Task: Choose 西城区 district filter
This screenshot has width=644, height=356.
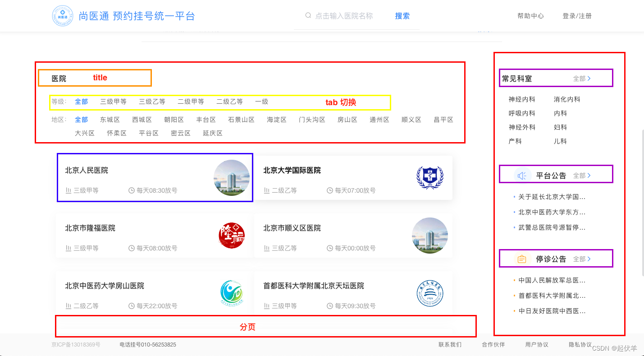Action: (142, 120)
